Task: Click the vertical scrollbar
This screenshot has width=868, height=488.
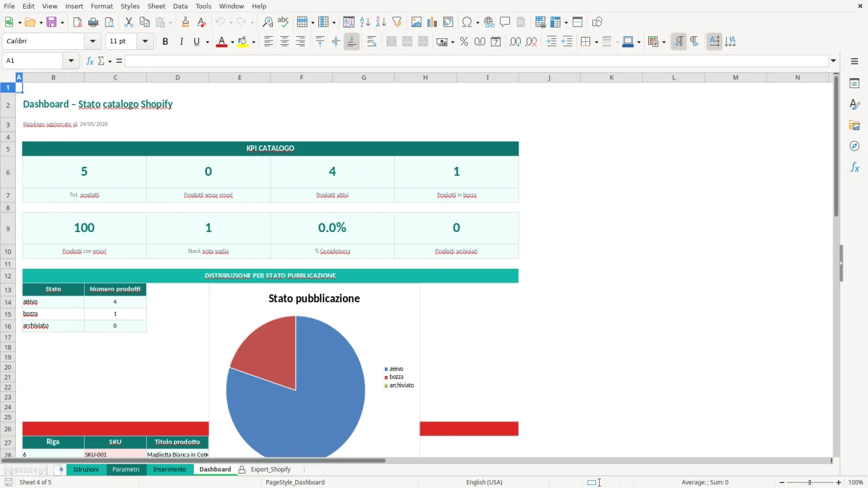Action: point(836,265)
